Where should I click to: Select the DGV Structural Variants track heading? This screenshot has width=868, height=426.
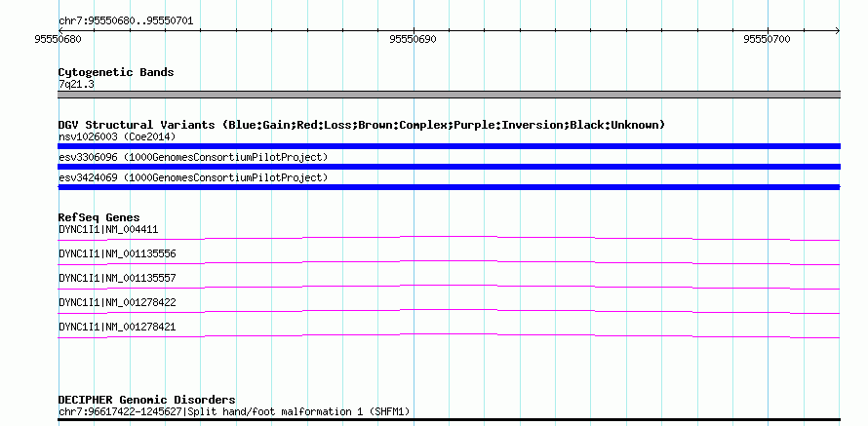click(361, 125)
